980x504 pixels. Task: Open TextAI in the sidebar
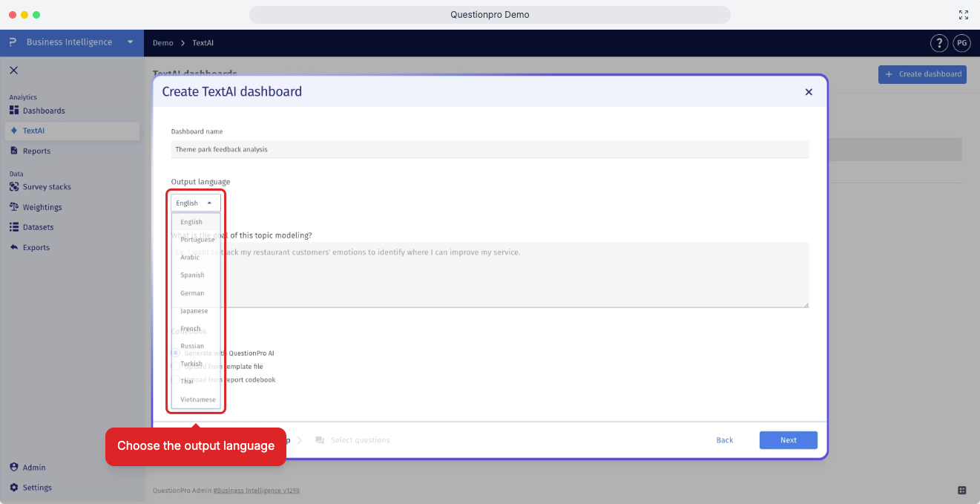click(x=71, y=131)
